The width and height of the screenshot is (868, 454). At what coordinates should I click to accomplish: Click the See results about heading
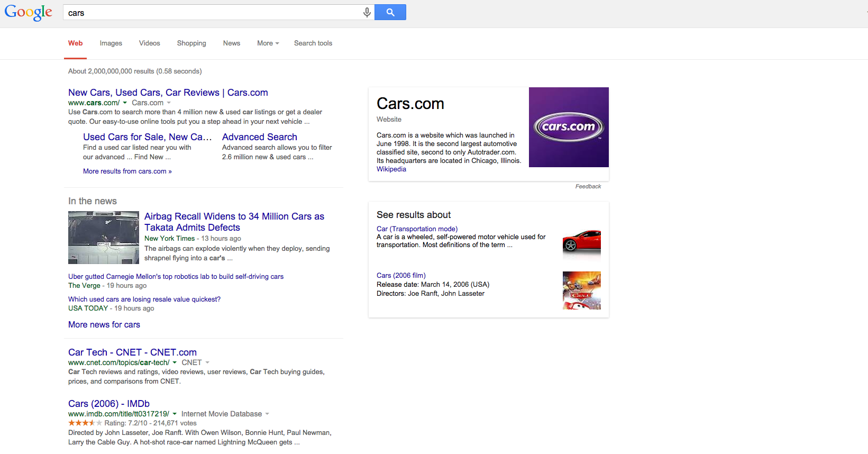414,215
